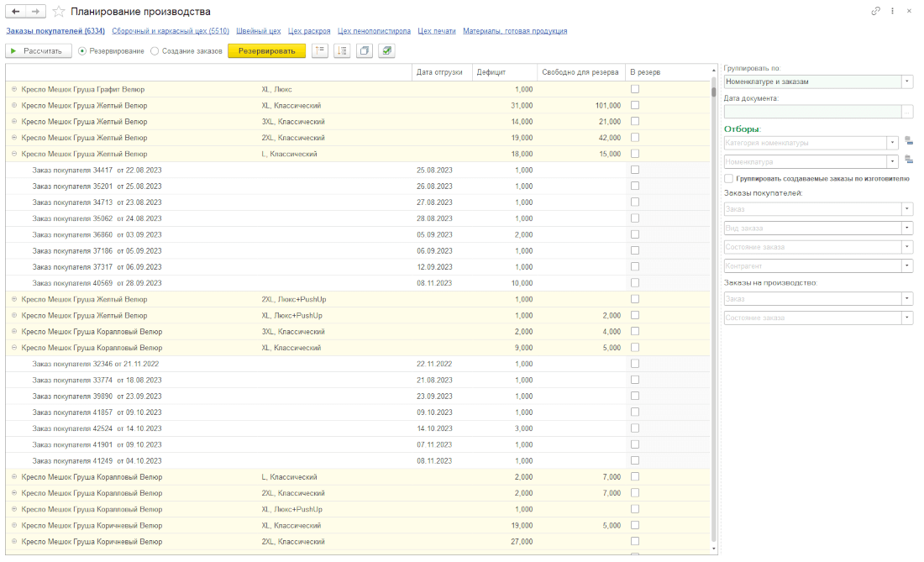This screenshot has width=924, height=562.
Task: Click the copy toolbar icon next to the sort icons
Action: pos(364,51)
